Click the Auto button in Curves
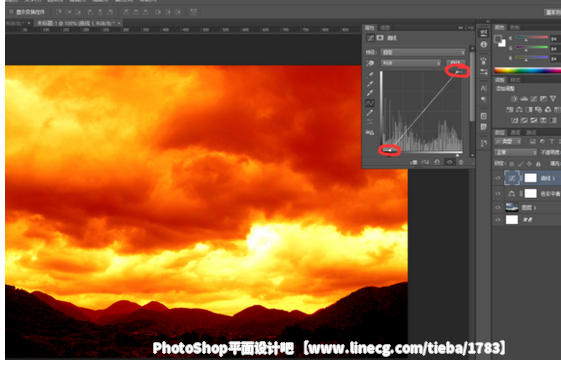561x367 pixels. point(455,63)
